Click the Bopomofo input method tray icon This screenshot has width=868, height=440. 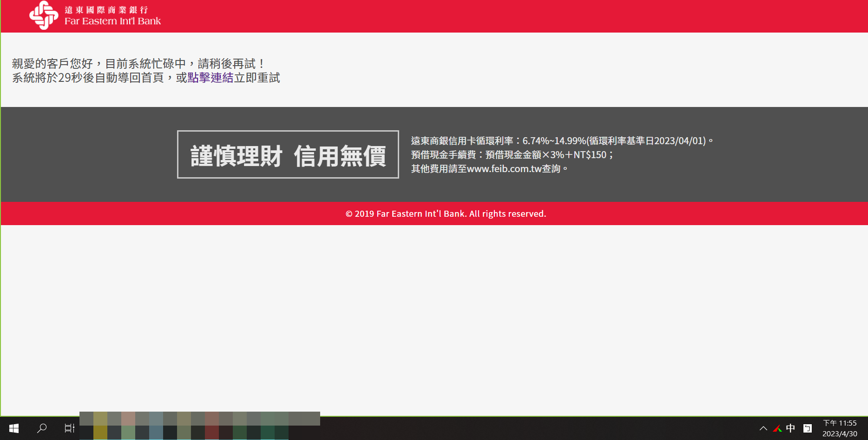tap(808, 428)
